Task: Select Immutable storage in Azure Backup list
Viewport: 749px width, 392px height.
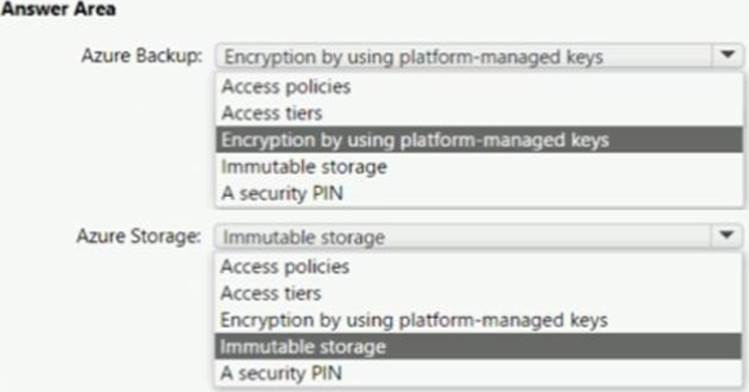Action: tap(304, 167)
